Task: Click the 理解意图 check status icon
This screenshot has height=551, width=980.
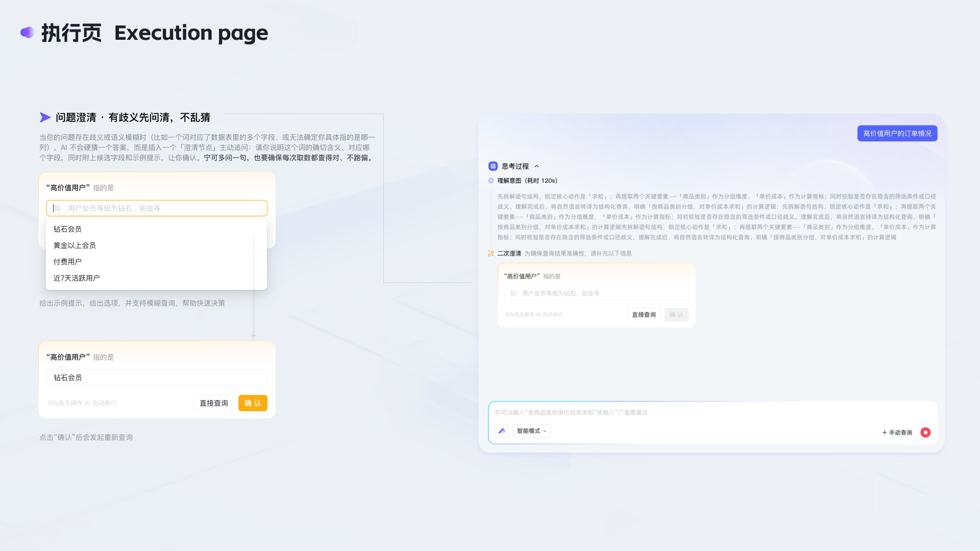Action: (491, 181)
